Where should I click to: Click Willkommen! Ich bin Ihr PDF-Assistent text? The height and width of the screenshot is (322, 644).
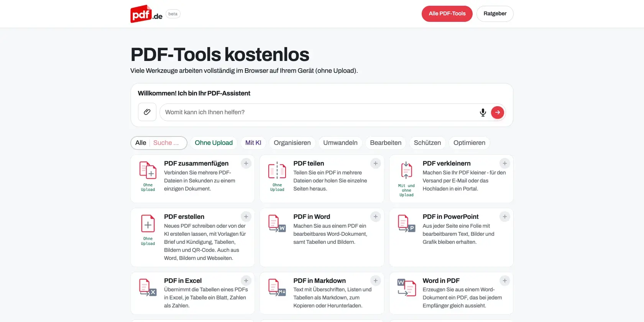(x=194, y=93)
